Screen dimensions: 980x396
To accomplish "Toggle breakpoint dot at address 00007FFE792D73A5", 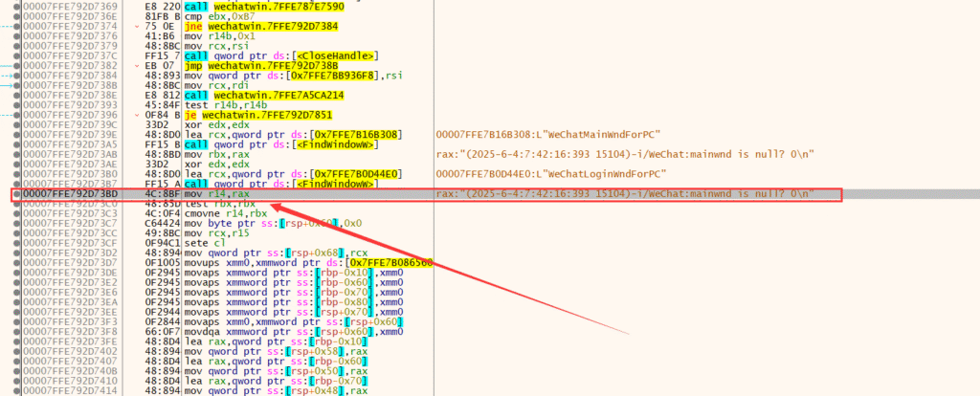I will pos(16,144).
